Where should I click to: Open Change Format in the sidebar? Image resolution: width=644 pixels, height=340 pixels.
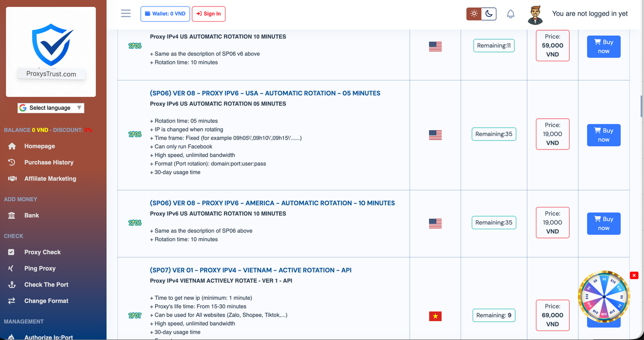(x=47, y=301)
